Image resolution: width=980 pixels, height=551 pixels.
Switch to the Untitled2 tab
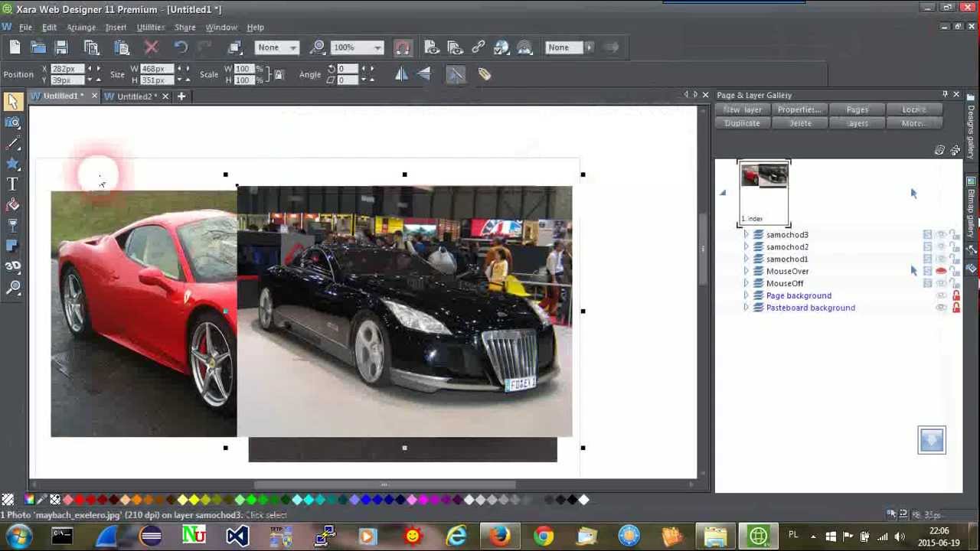[x=137, y=96]
